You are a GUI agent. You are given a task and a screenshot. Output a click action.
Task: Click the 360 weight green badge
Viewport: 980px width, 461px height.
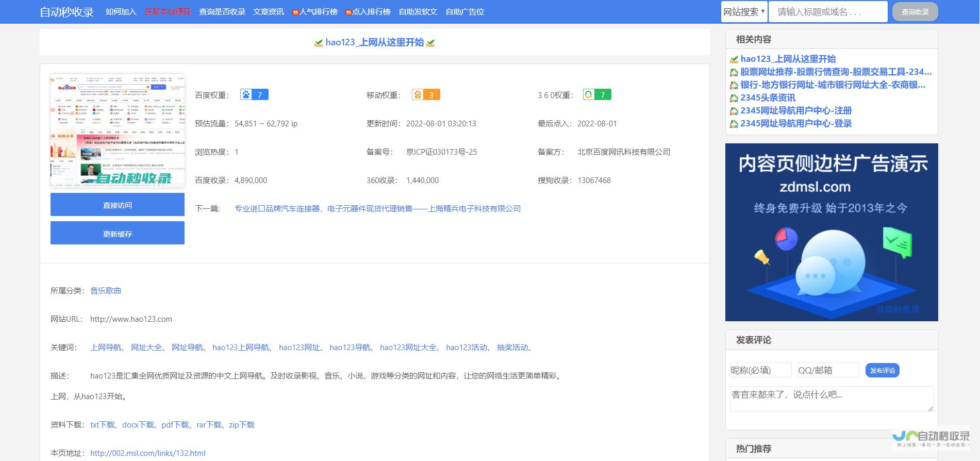(x=597, y=95)
